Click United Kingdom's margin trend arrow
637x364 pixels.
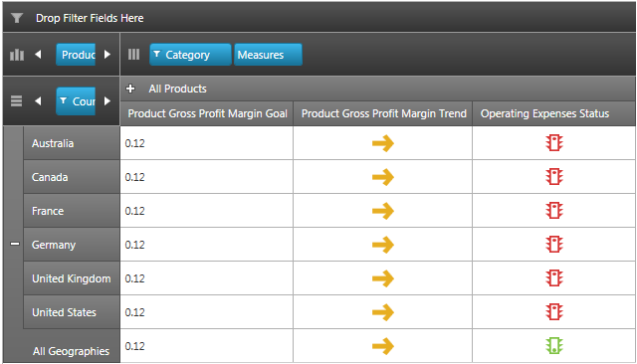click(x=382, y=278)
